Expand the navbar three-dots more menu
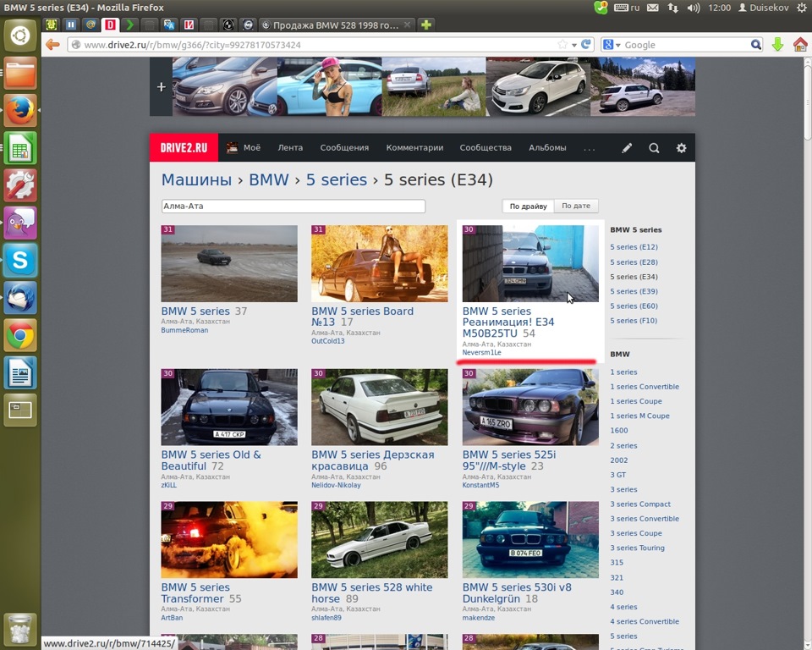This screenshot has width=812, height=650. click(590, 148)
